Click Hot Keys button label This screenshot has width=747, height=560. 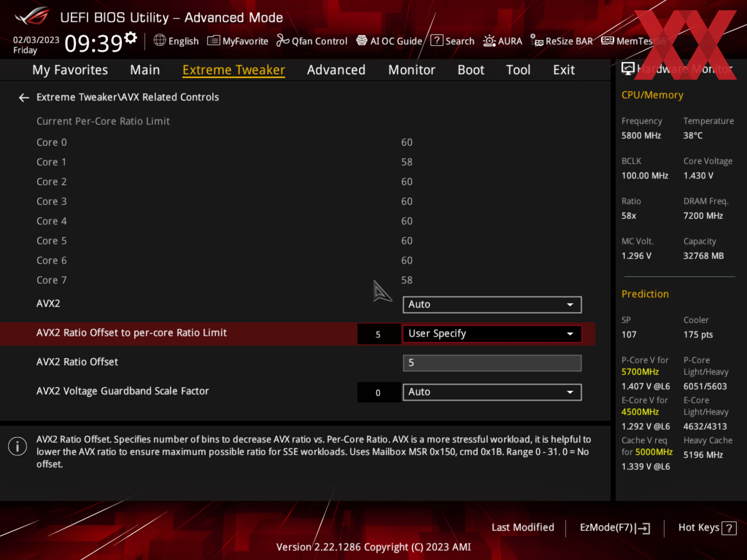(x=699, y=527)
